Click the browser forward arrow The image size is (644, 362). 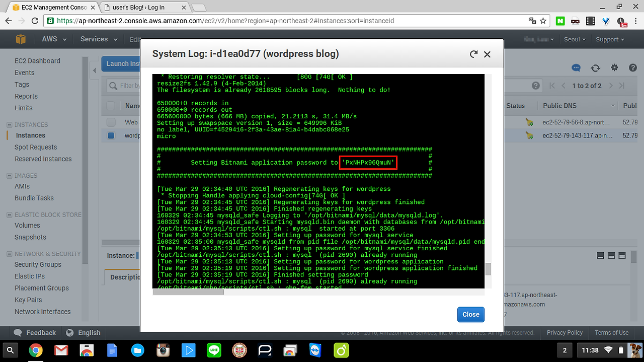pos(22,21)
